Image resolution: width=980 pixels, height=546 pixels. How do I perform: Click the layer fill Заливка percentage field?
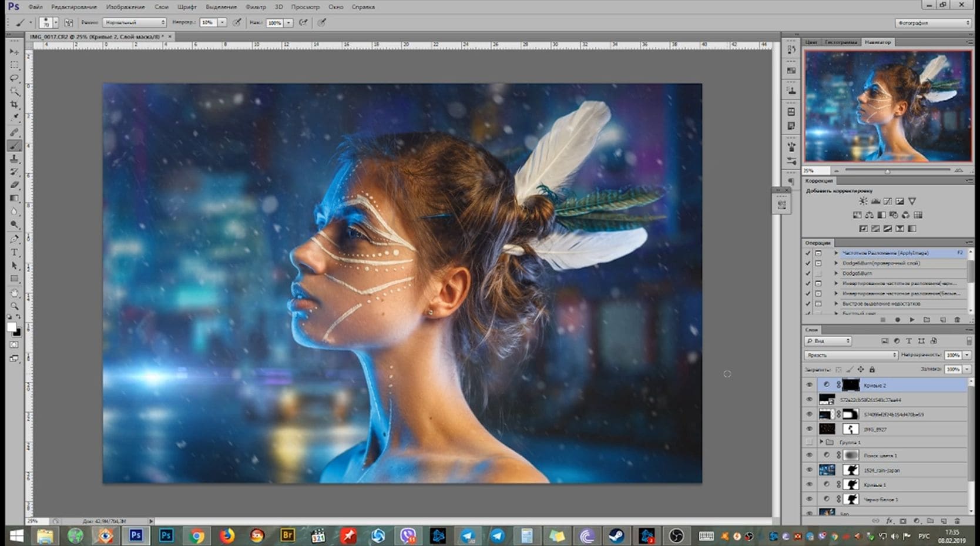coord(952,370)
